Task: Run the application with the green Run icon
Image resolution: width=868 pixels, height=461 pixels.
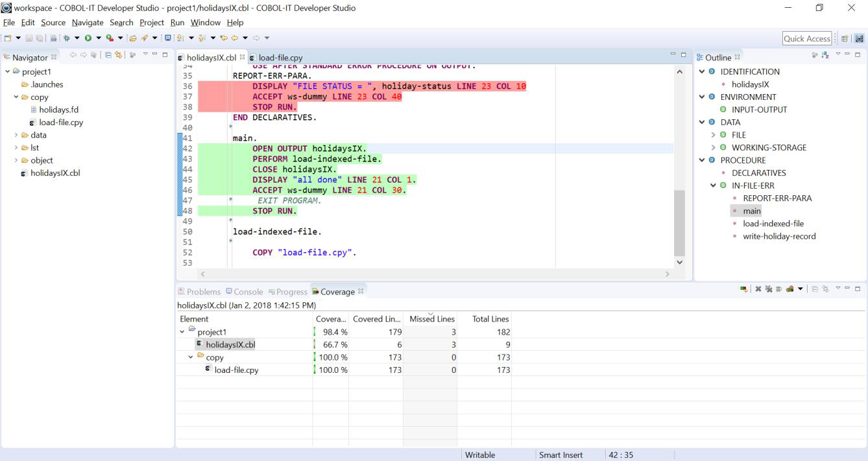Action: click(88, 38)
